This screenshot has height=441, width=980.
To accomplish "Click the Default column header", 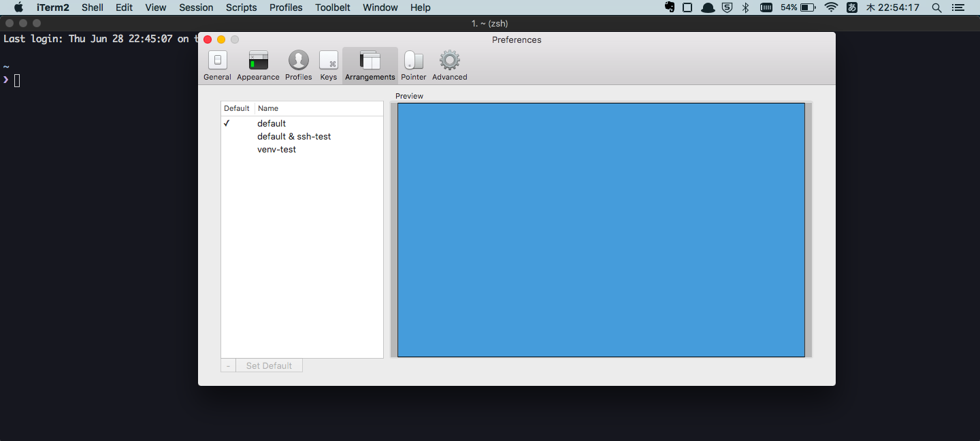I will (238, 108).
